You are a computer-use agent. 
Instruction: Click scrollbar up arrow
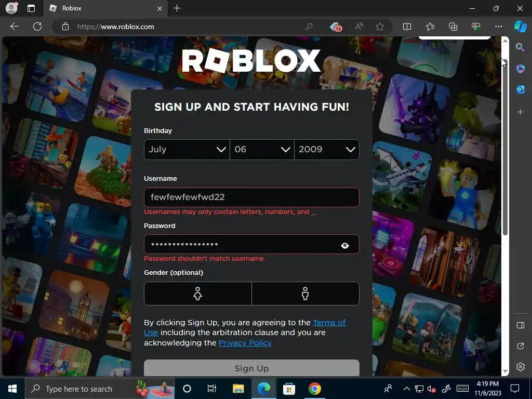tap(505, 41)
